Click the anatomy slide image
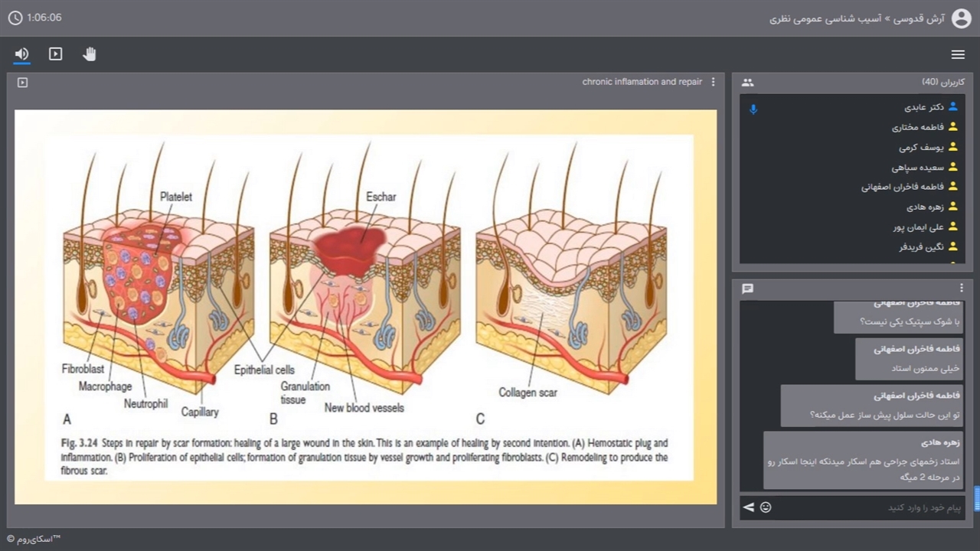Screen dimensions: 980x551 click(366, 306)
